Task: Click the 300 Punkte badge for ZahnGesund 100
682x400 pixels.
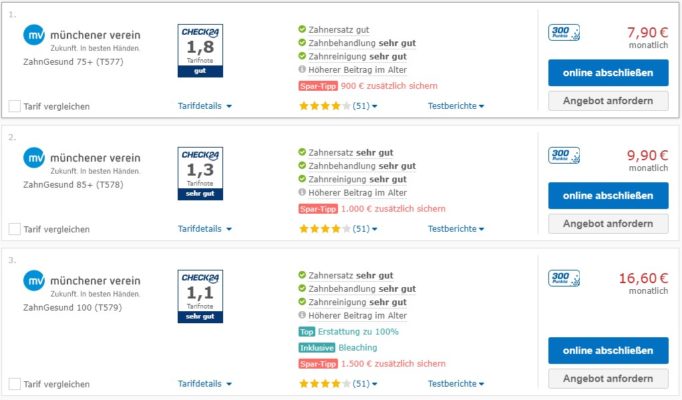Action: tap(564, 278)
